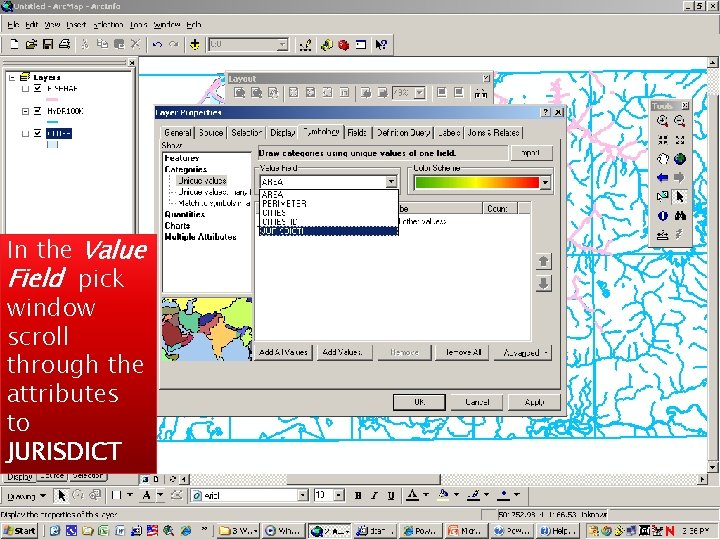Switch to the General tab
Screen dimensions: 720x540
click(177, 133)
